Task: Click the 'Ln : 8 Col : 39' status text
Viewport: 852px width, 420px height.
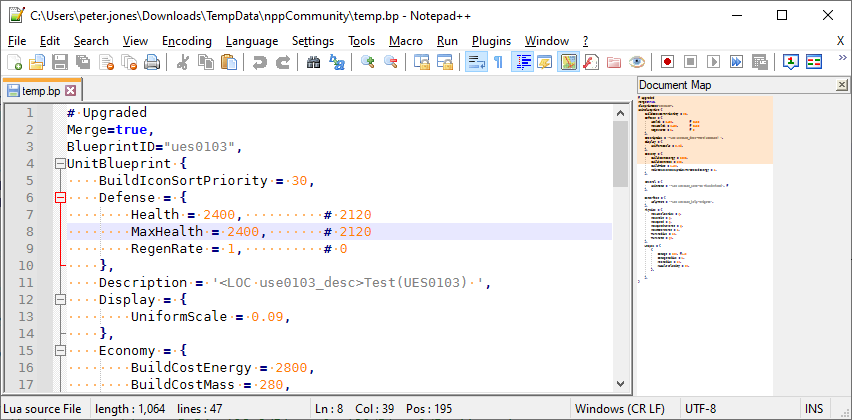Action: point(355,409)
